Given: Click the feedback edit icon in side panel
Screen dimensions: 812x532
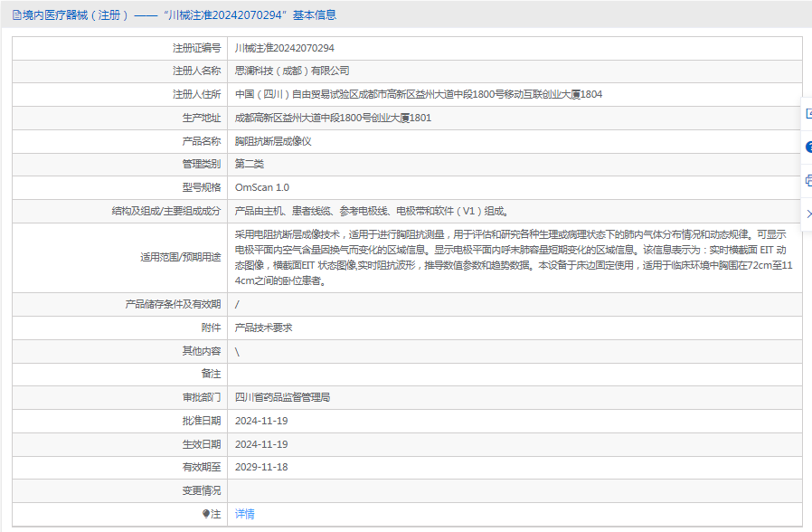Looking at the screenshot, I should point(808,114).
